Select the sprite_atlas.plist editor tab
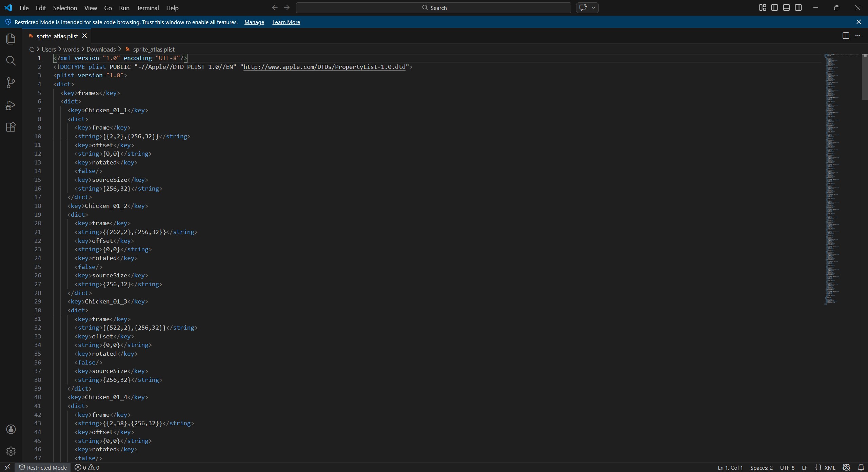Screen dimensions: 868x472 click(x=57, y=36)
